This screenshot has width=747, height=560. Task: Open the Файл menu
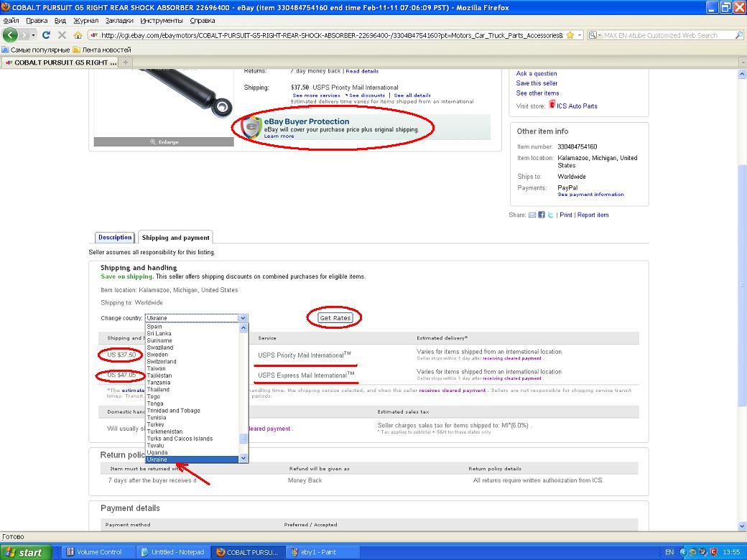point(11,21)
